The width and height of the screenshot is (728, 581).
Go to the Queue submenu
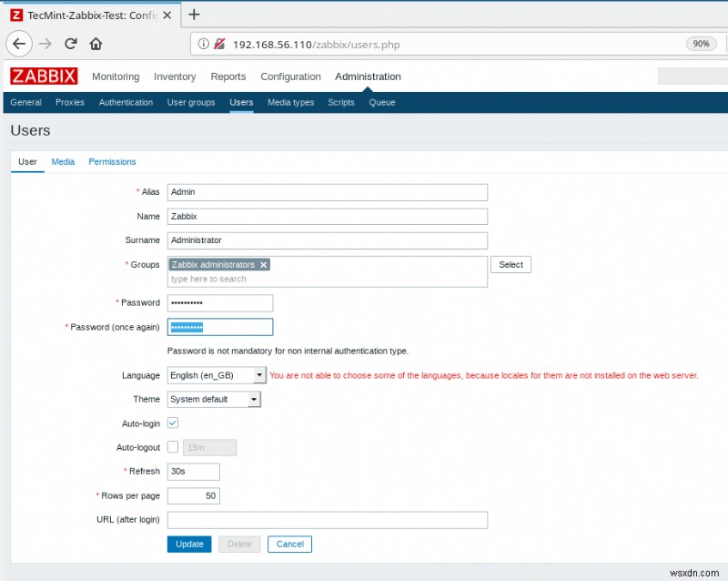[382, 102]
